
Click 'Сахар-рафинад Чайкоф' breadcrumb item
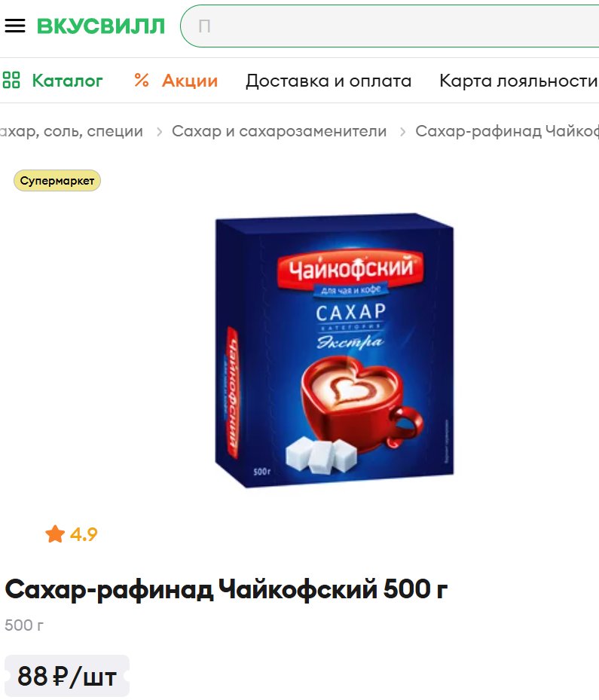coord(507,131)
